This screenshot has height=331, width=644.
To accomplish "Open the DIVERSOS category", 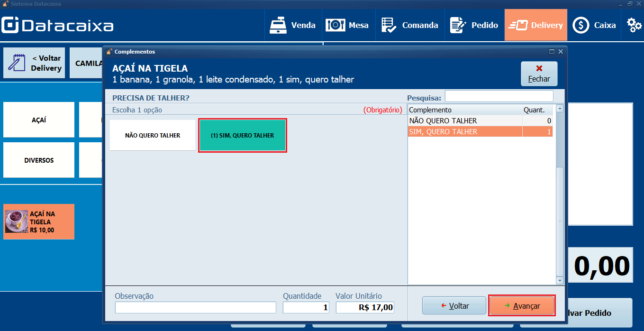I will 38,160.
